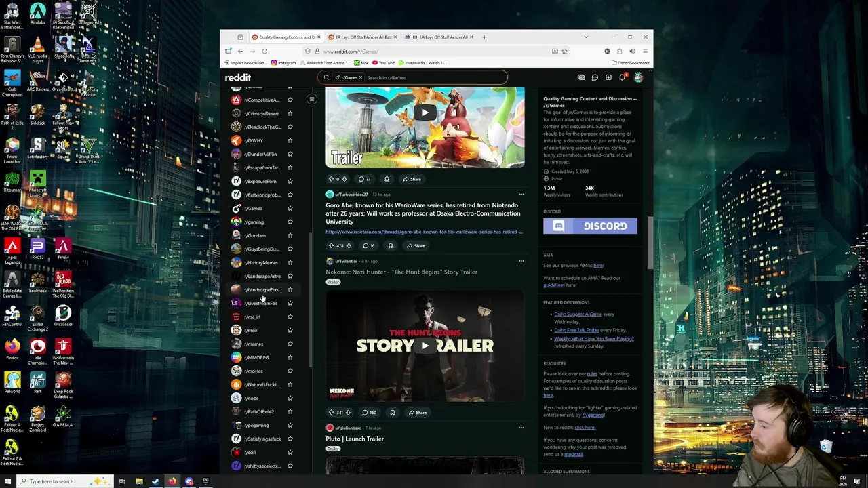Star r/HistoryMemes in sidebar
This screenshot has width=868, height=488.
[290, 262]
